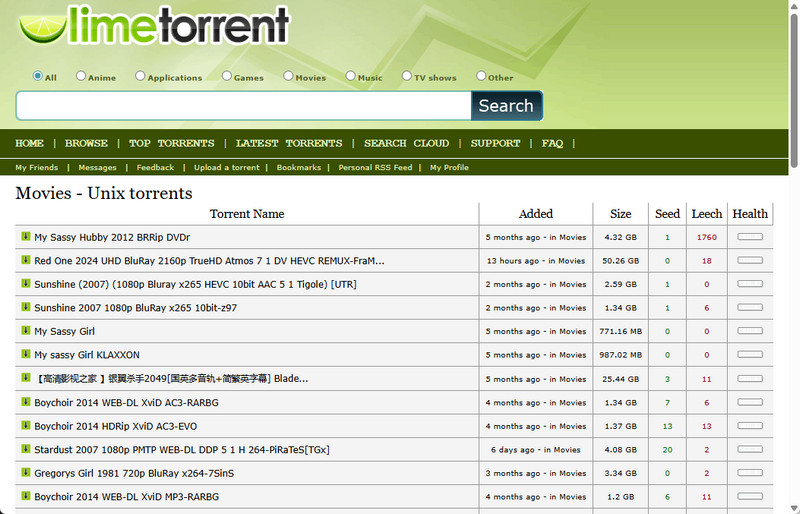800x514 pixels.
Task: Download icon for My Sassy Hubby 2012
Action: click(x=26, y=236)
